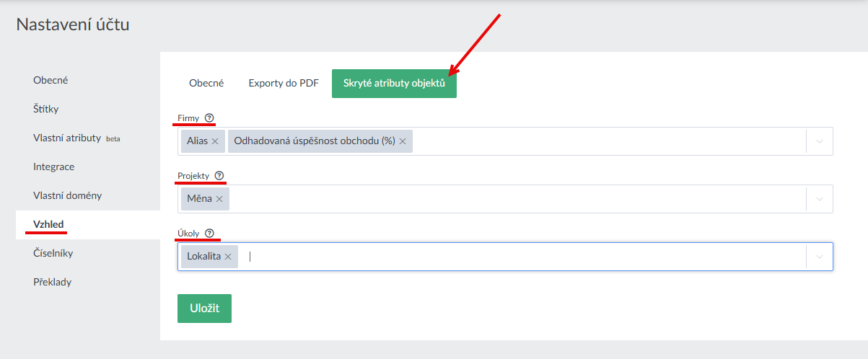Expand the Projekty attributes dropdown
This screenshot has width=868, height=359.
[x=819, y=199]
